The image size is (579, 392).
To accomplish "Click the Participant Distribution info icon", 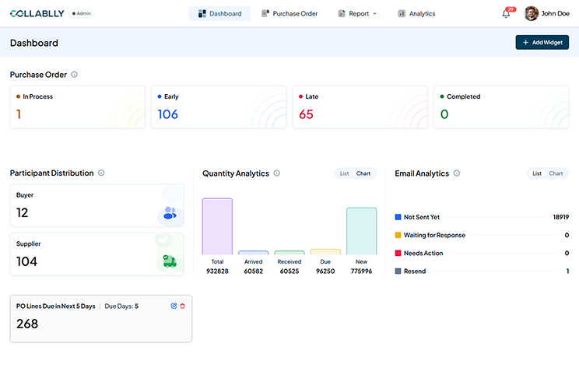I will click(x=101, y=173).
